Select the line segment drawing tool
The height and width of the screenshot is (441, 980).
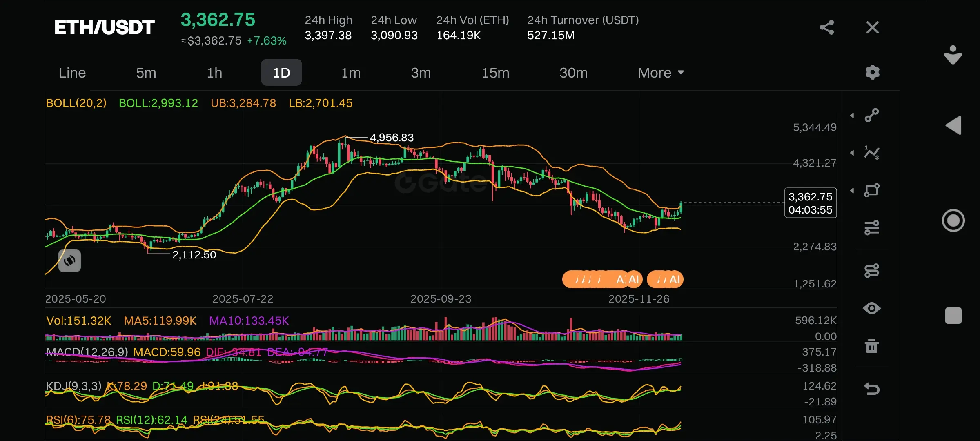[872, 115]
